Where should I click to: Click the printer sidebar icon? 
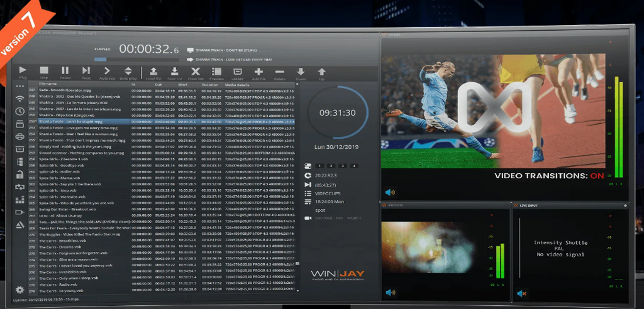point(19,137)
